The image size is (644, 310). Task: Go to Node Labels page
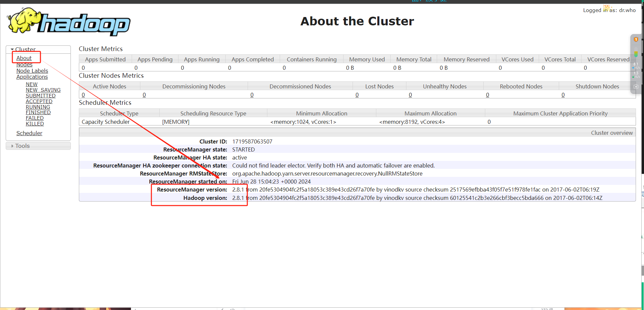tap(32, 71)
